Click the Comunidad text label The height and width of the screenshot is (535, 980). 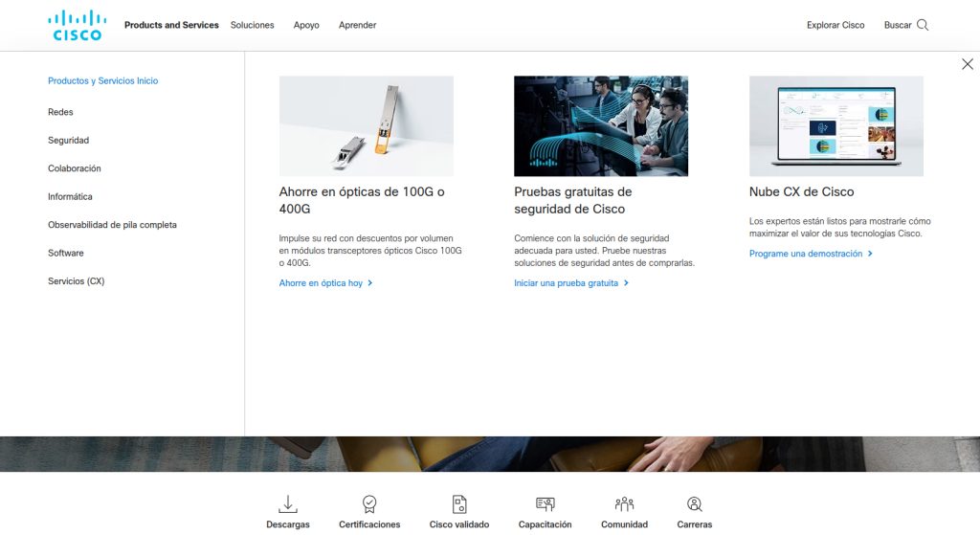(624, 524)
